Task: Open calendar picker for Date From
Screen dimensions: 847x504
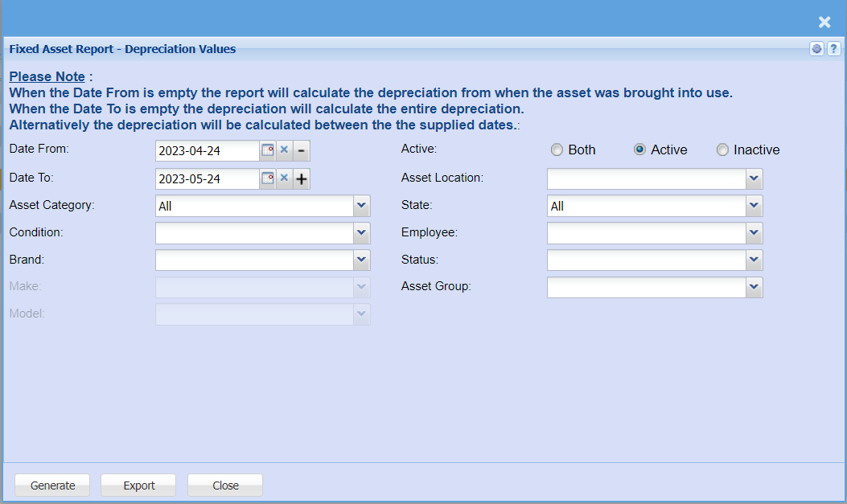Action: [267, 150]
